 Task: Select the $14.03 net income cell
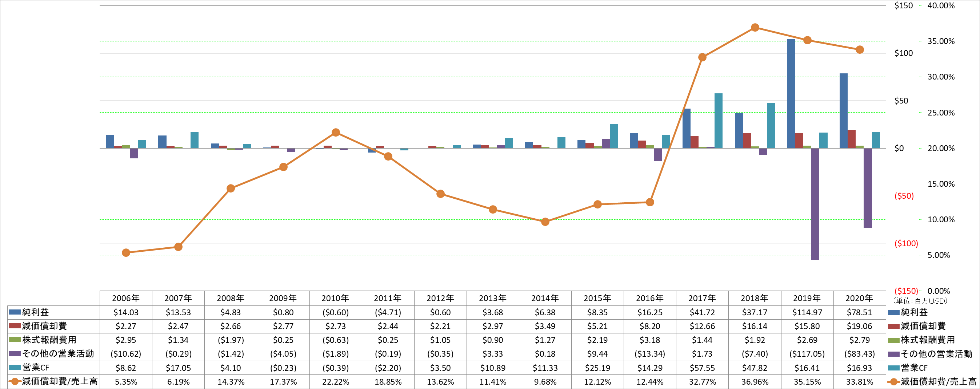[x=126, y=312]
